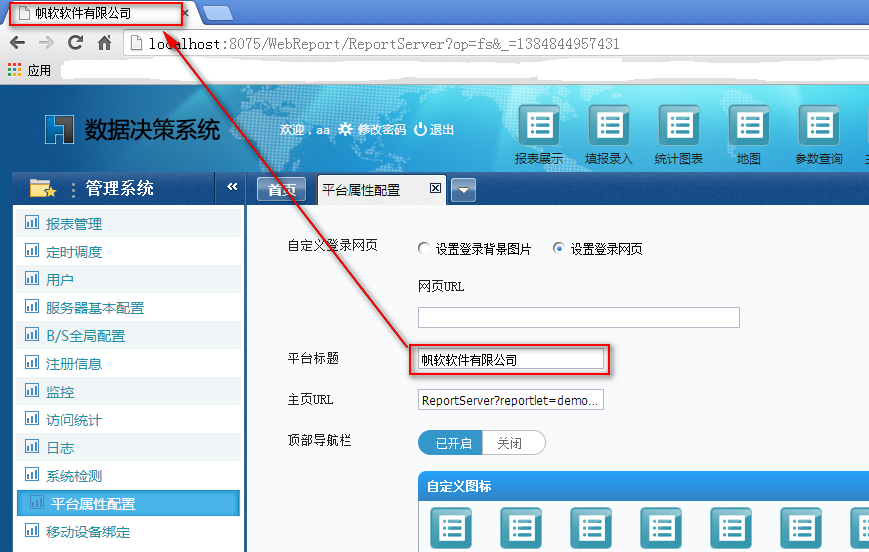Open the 报表展示 top navigation icon
Viewport: 869px width, 552px height.
point(539,126)
